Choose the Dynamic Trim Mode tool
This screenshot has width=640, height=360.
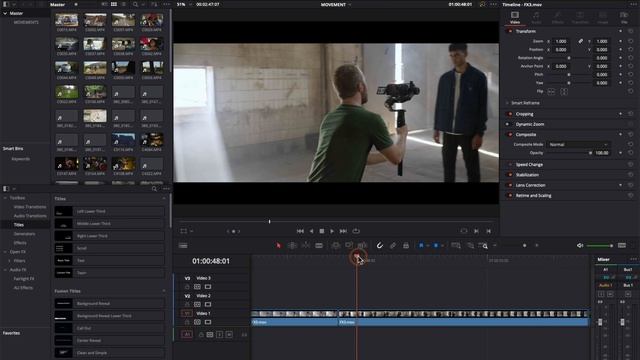point(305,245)
